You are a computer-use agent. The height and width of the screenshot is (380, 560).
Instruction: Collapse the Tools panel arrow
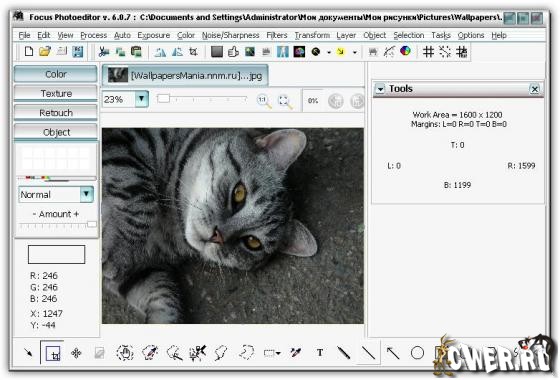pos(380,89)
